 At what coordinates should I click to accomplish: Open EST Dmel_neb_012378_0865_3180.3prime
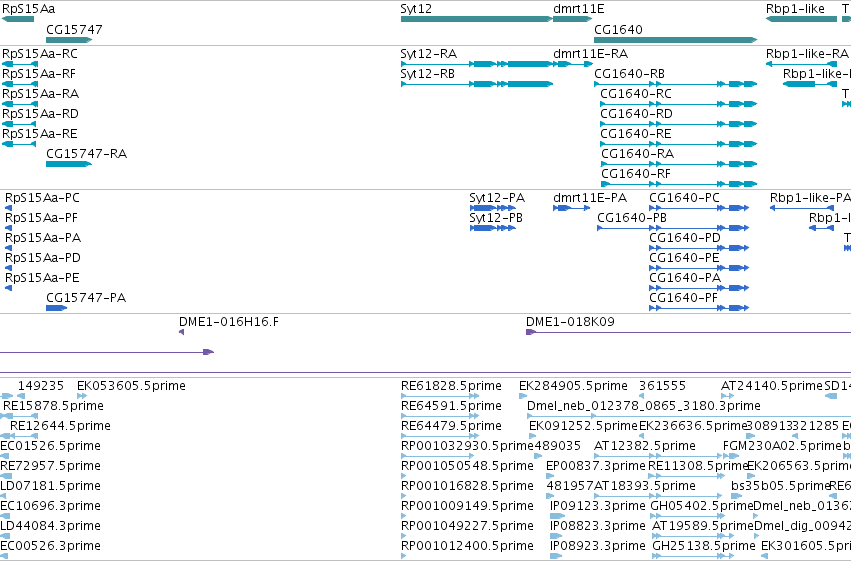tap(644, 406)
